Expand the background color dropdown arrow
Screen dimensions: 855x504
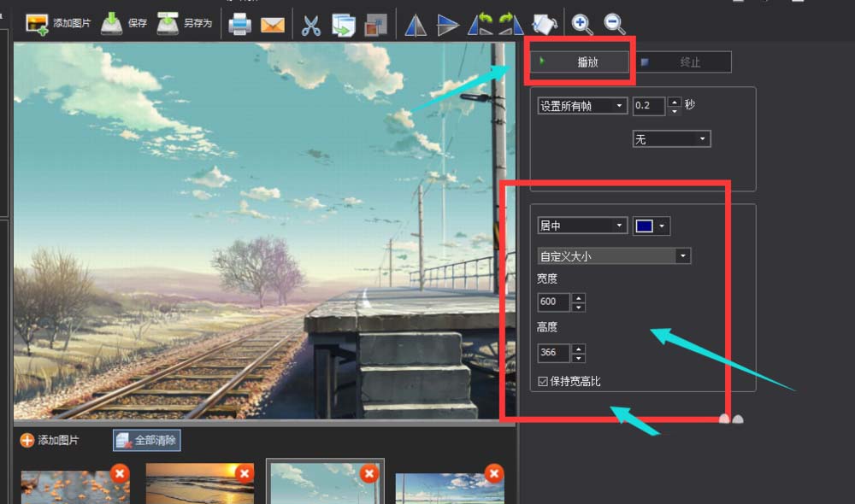662,226
